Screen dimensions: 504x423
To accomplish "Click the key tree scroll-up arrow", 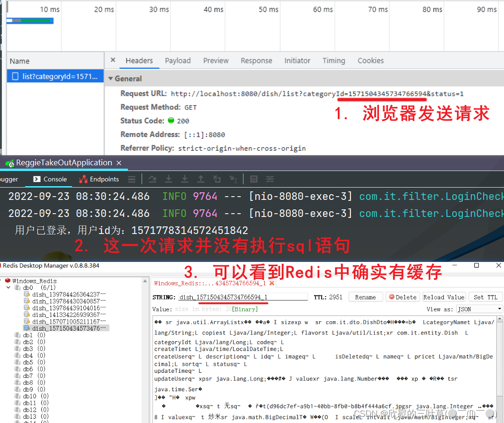I will pyautogui.click(x=145, y=281).
